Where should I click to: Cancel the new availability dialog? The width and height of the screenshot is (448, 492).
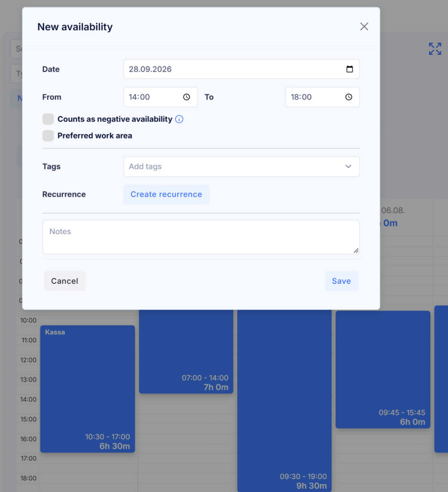[64, 281]
